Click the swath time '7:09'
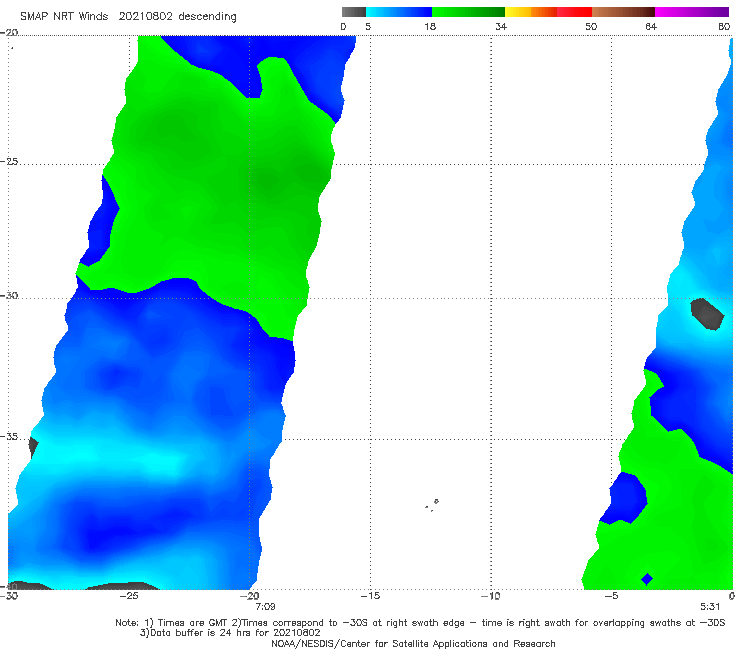The height and width of the screenshot is (650, 740). click(265, 607)
